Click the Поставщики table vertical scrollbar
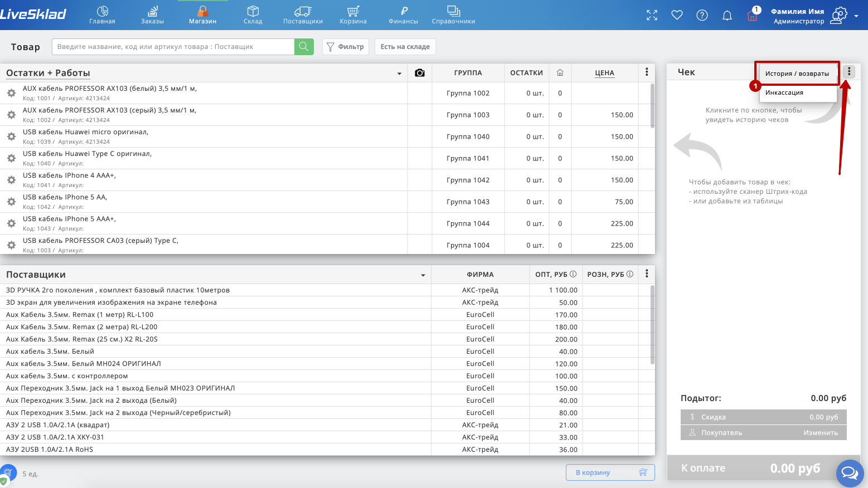Image resolution: width=868 pixels, height=488 pixels. 653,325
